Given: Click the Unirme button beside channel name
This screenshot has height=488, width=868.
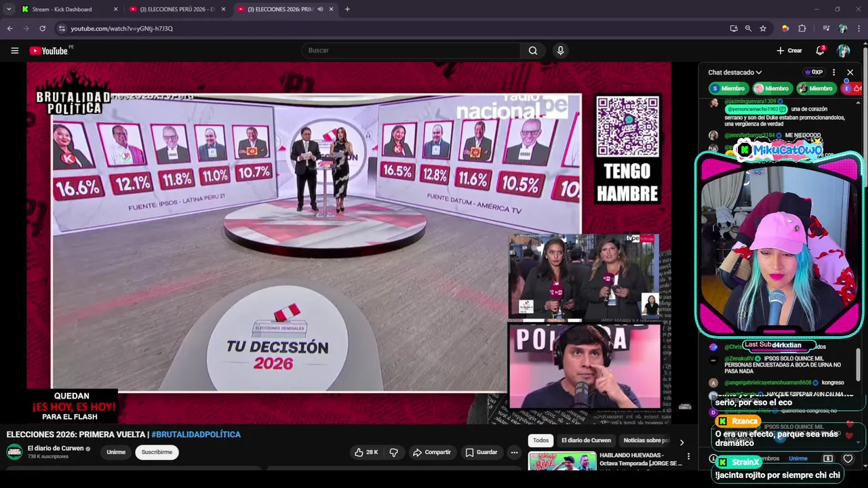Looking at the screenshot, I should point(116,452).
